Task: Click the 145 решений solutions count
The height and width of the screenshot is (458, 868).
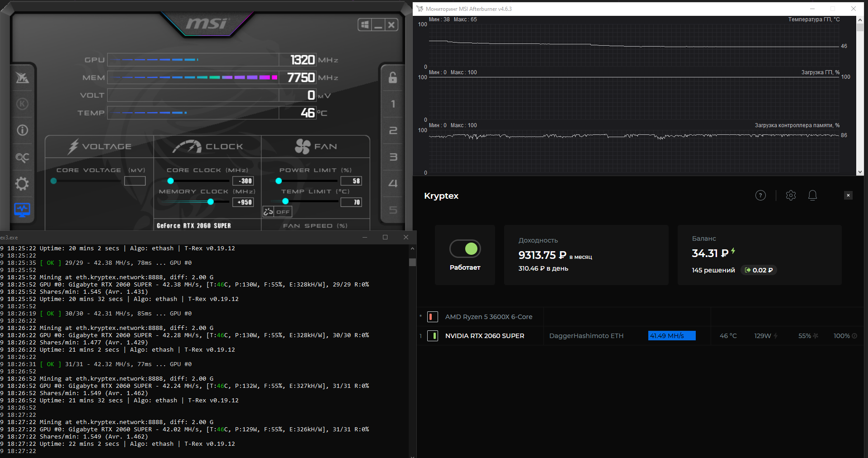Action: click(x=713, y=270)
